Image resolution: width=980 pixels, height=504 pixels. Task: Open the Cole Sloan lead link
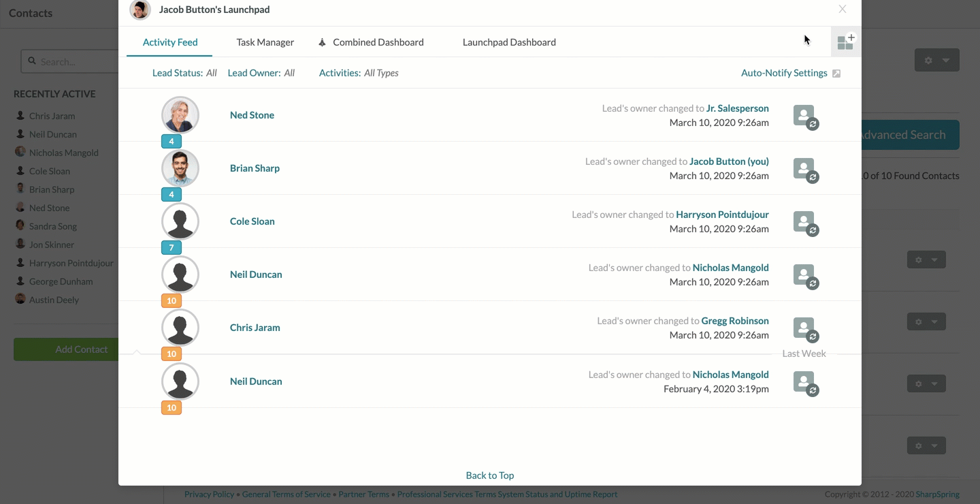[x=252, y=221]
